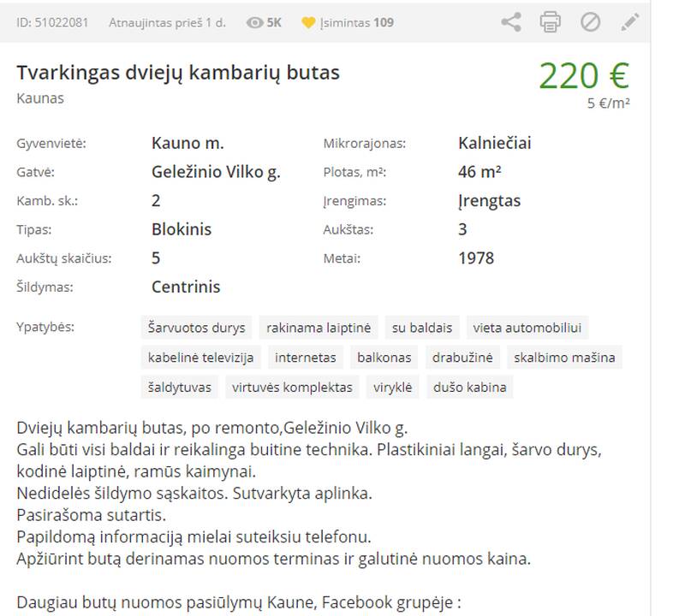Click the 'Įrengtas' value

[x=489, y=201]
